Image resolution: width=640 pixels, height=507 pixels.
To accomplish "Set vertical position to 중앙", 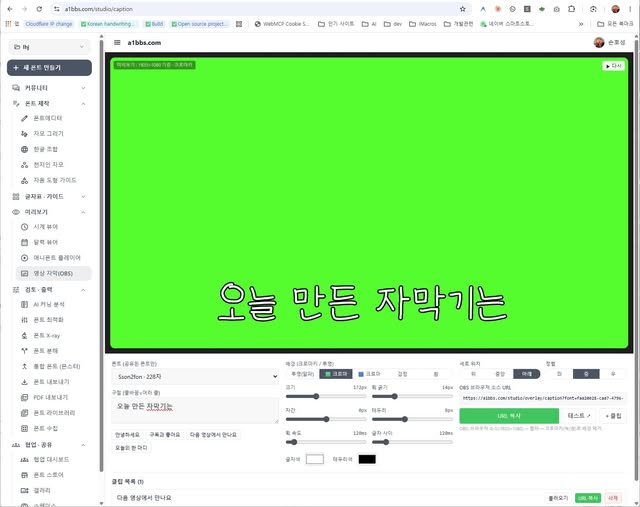I will (500, 374).
